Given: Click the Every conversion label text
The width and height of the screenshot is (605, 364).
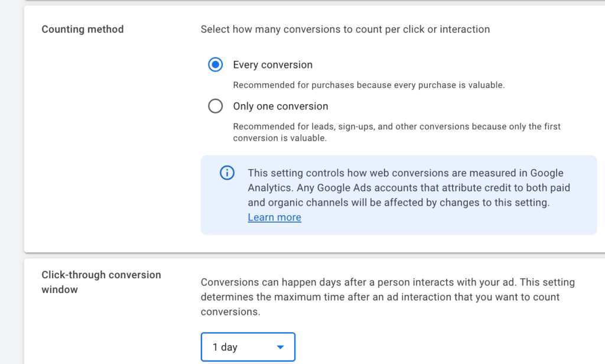Looking at the screenshot, I should click(x=272, y=64).
